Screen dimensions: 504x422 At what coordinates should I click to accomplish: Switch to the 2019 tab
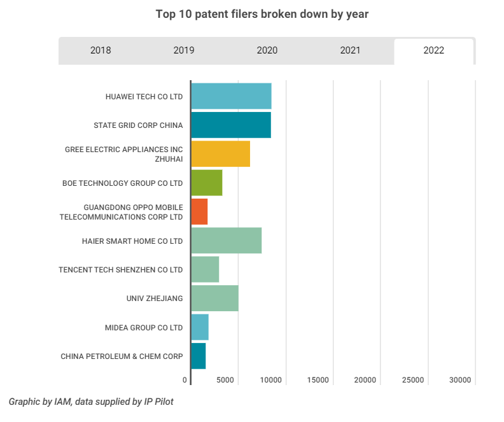click(x=184, y=51)
